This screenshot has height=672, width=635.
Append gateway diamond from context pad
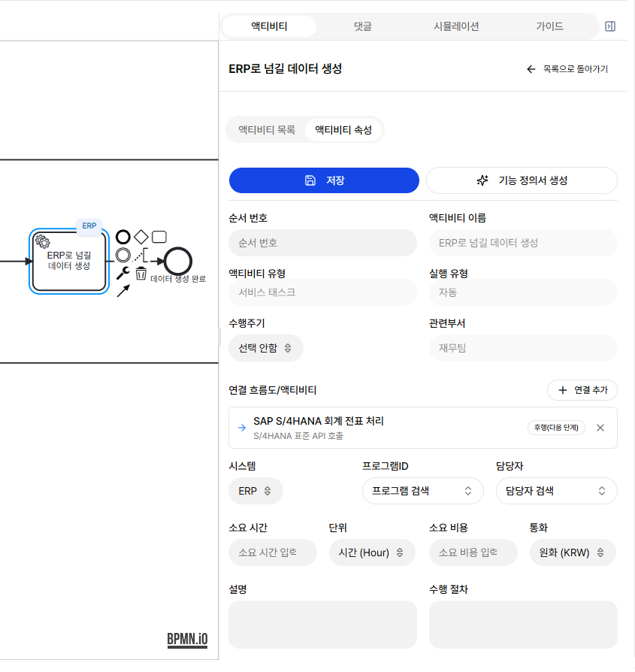point(141,237)
